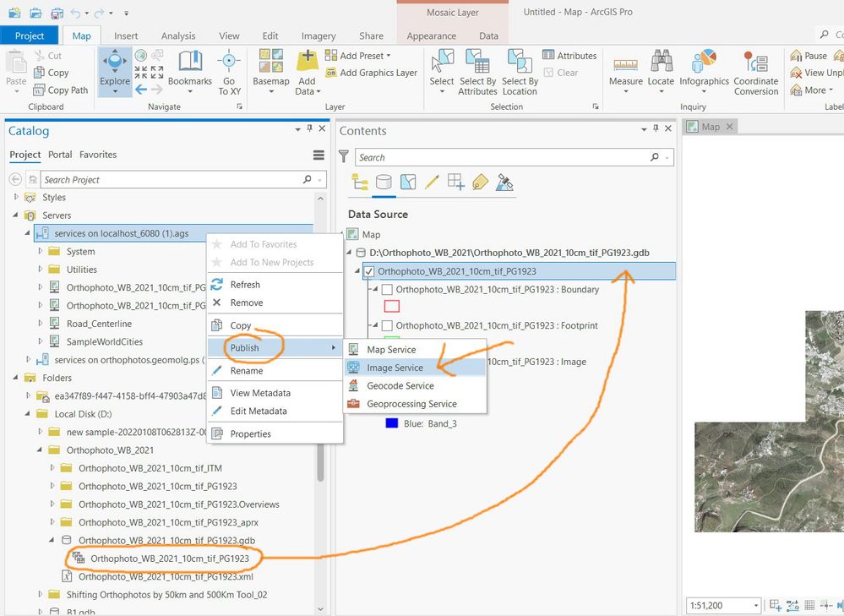Click Select By Location tool
The height and width of the screenshot is (616, 844).
click(520, 72)
